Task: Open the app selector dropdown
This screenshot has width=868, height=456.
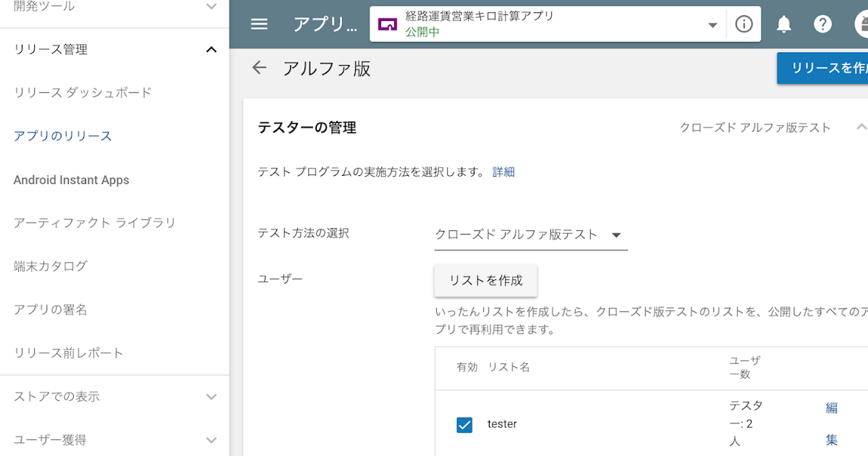Action: coord(712,25)
